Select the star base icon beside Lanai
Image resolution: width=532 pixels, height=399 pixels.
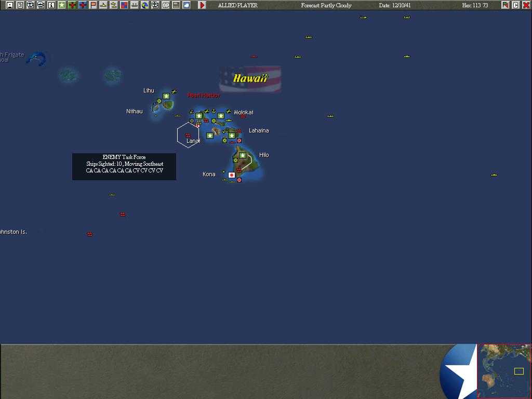(210, 136)
